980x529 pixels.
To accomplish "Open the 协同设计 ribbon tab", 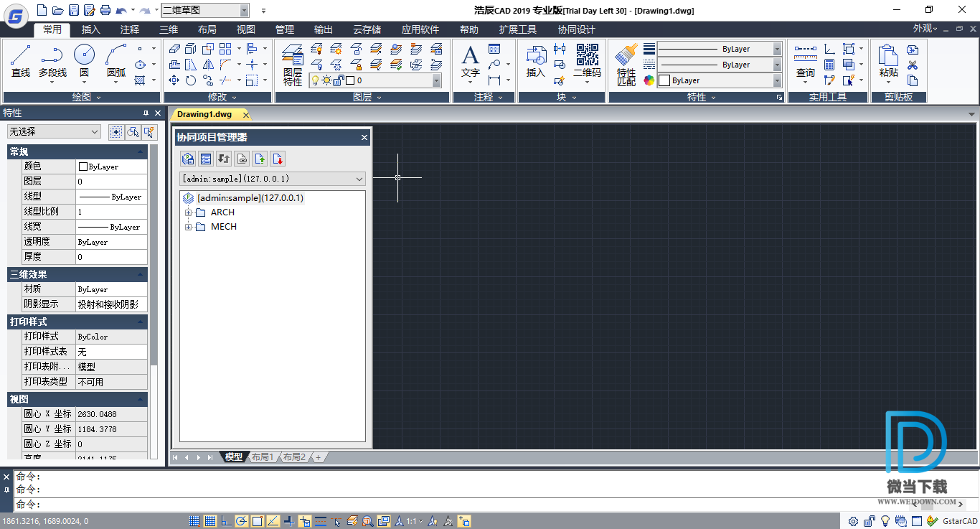I will pyautogui.click(x=576, y=29).
